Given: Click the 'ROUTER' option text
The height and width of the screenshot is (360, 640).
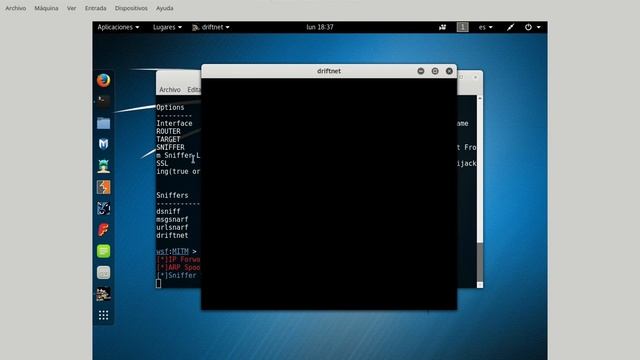Looking at the screenshot, I should pyautogui.click(x=168, y=131).
